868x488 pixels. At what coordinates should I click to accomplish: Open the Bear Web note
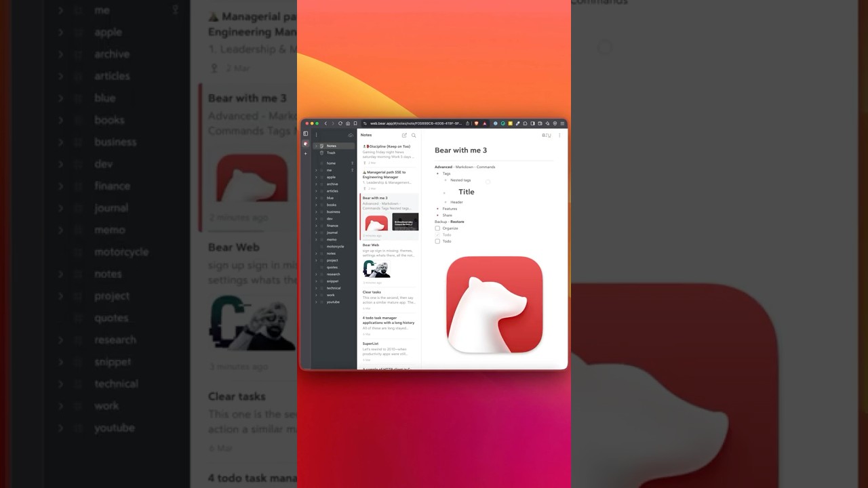click(x=389, y=264)
